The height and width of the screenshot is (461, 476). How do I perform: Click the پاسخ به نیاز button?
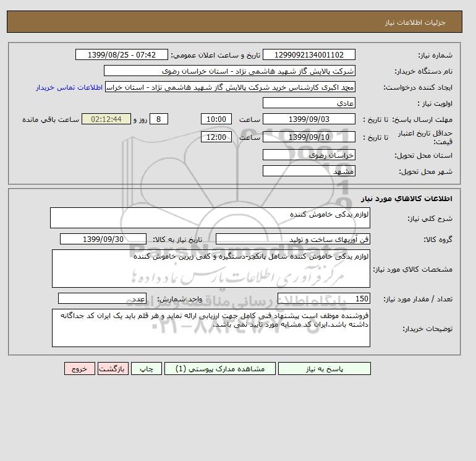[x=324, y=369]
